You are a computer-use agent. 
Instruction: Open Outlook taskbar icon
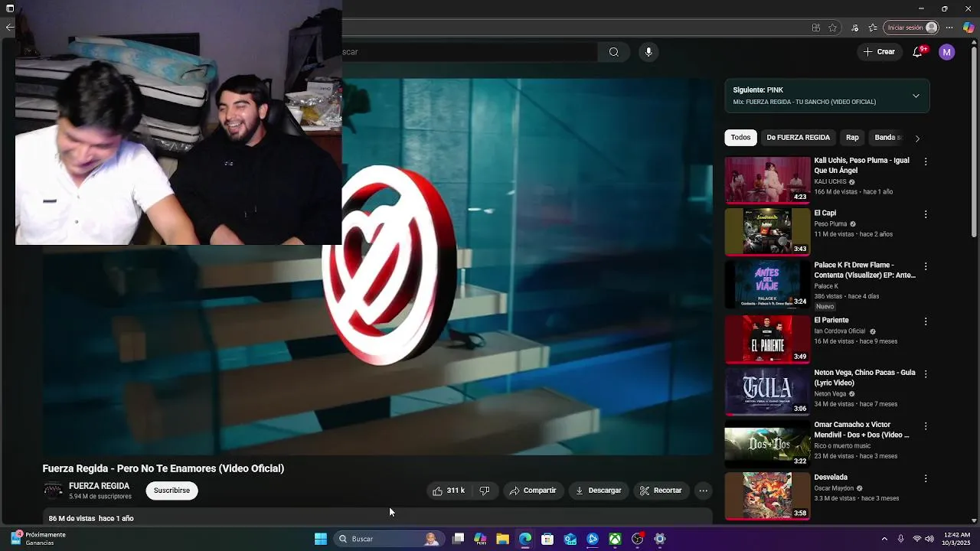[570, 539]
